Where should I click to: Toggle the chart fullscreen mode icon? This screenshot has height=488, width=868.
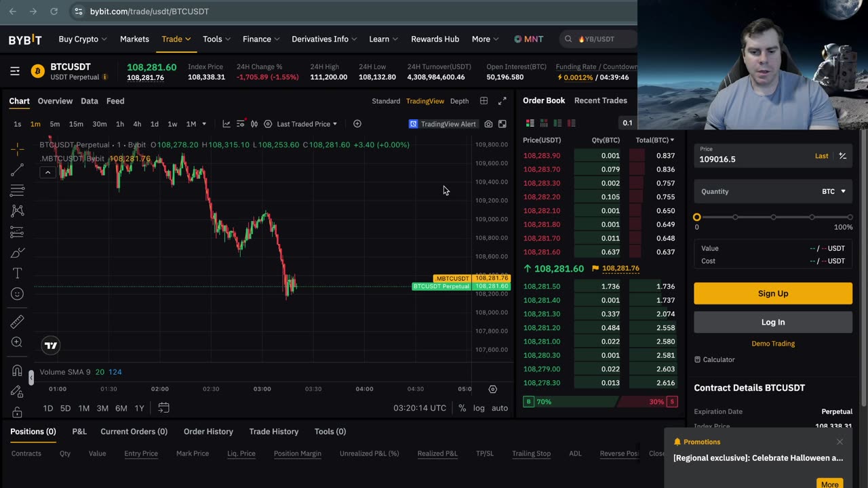(x=502, y=124)
